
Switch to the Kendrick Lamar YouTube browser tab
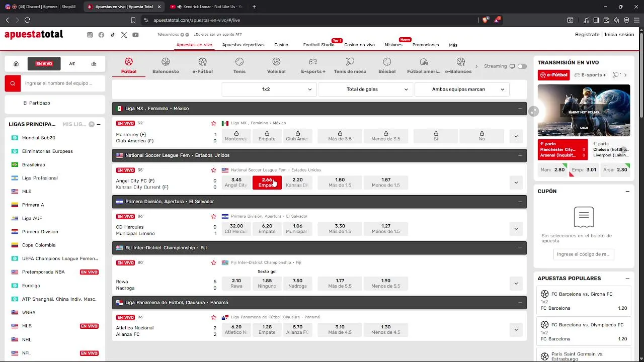point(206,7)
